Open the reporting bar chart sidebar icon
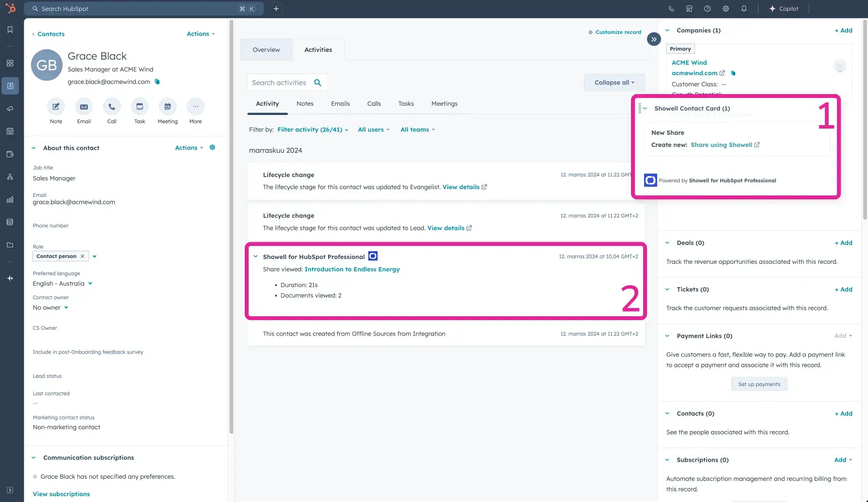This screenshot has height=502, width=868. point(10,199)
